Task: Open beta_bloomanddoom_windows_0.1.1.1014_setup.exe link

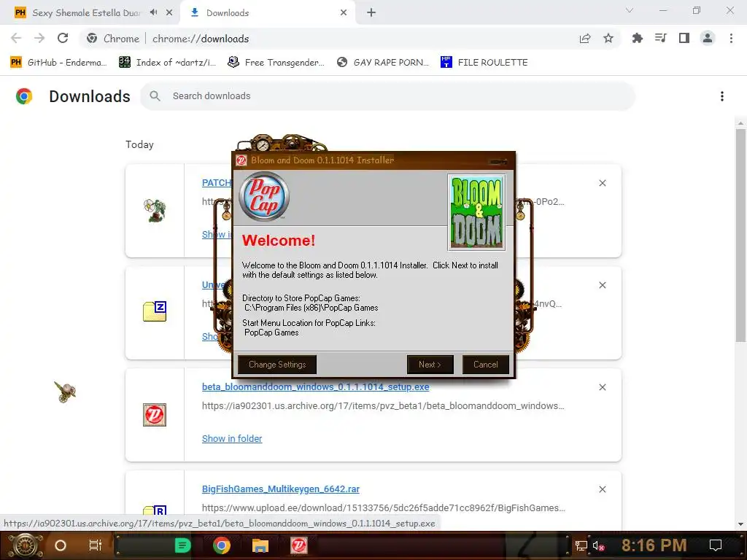Action: tap(315, 386)
